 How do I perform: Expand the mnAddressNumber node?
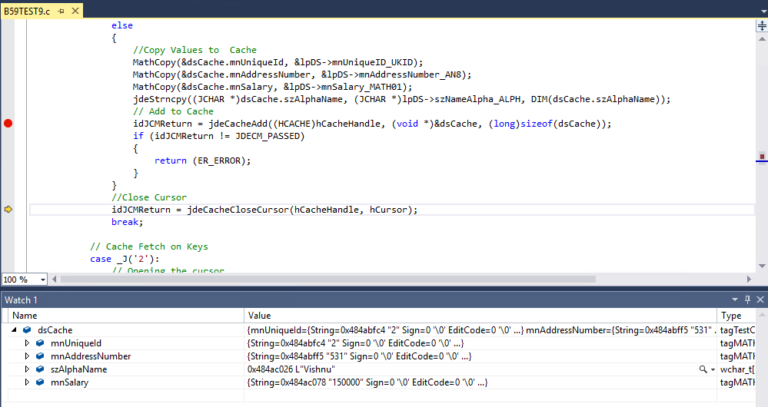point(27,356)
